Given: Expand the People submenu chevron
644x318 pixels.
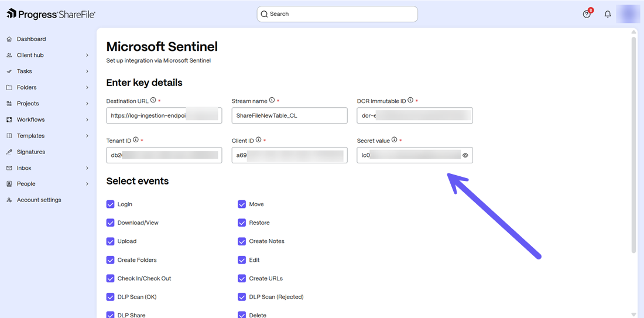Looking at the screenshot, I should 87,184.
